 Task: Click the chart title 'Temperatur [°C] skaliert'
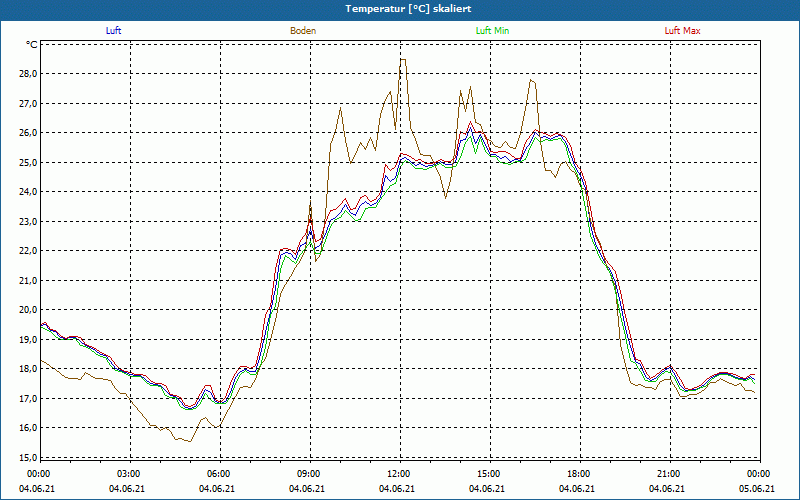point(408,9)
